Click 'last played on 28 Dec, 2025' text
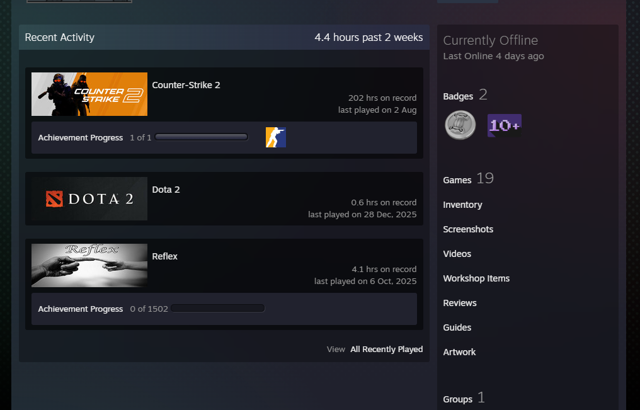Image resolution: width=640 pixels, height=410 pixels. [362, 214]
